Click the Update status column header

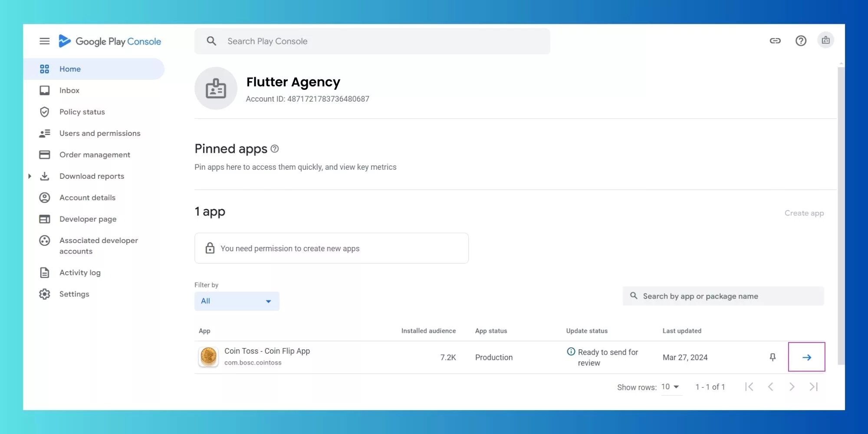587,331
